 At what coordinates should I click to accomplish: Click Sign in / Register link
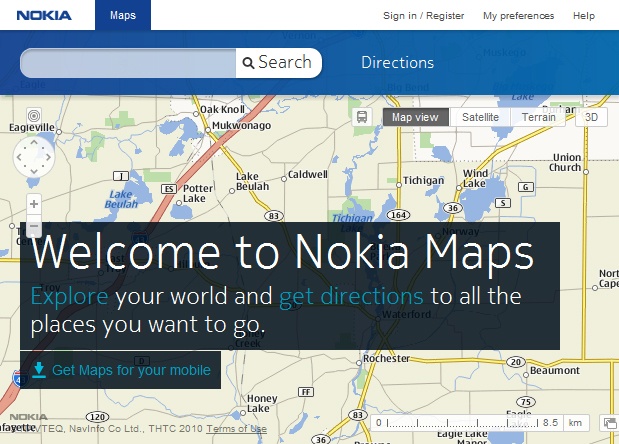(425, 16)
